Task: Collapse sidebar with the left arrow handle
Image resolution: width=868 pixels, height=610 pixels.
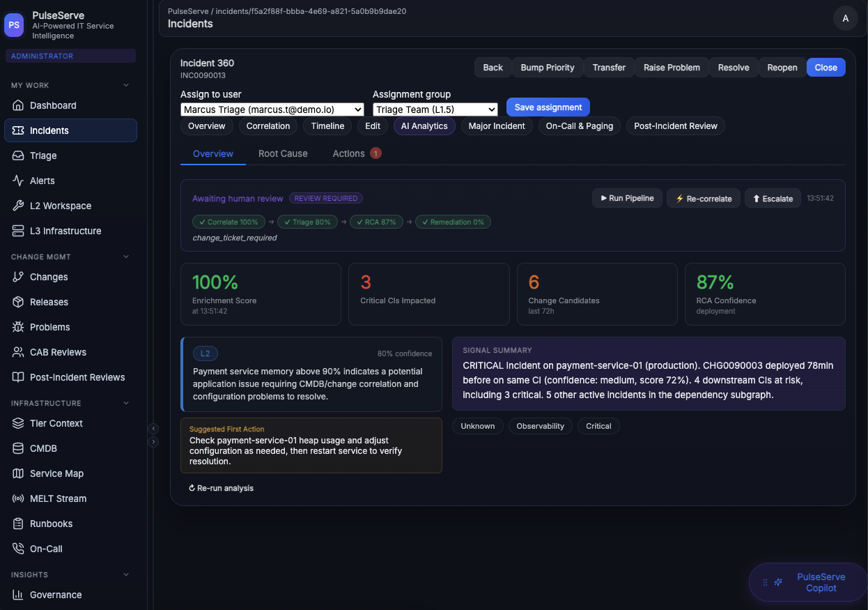Action: pyautogui.click(x=154, y=429)
